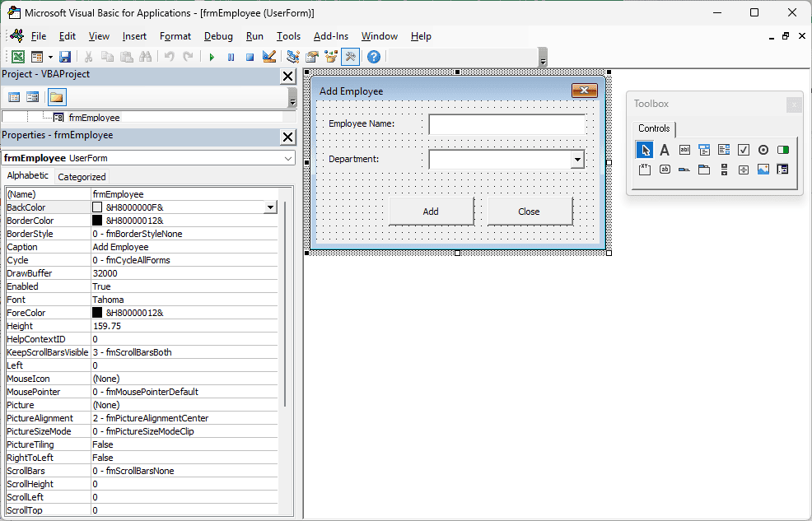Select the CheckBox control in Toolbox
Viewport: 812px width, 521px height.
tap(744, 150)
